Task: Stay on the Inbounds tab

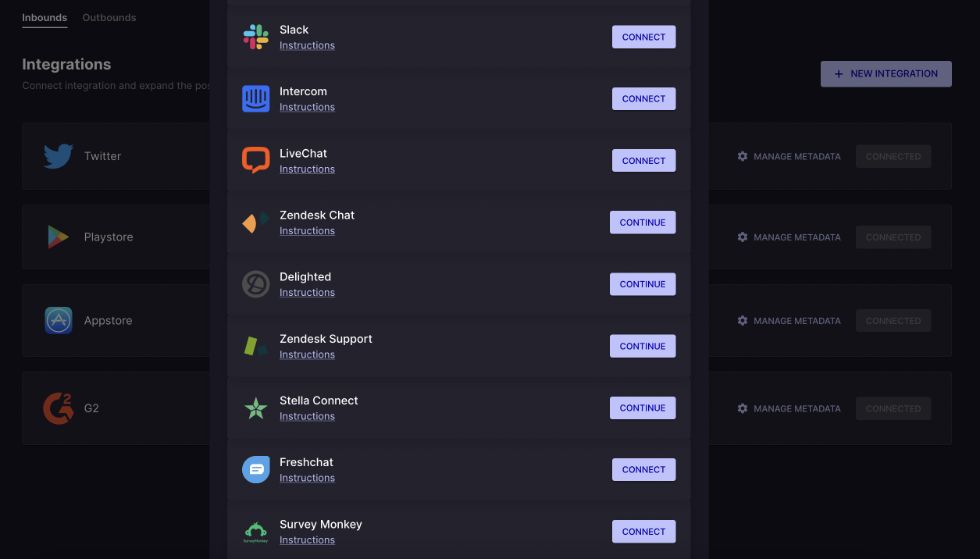Action: tap(45, 17)
